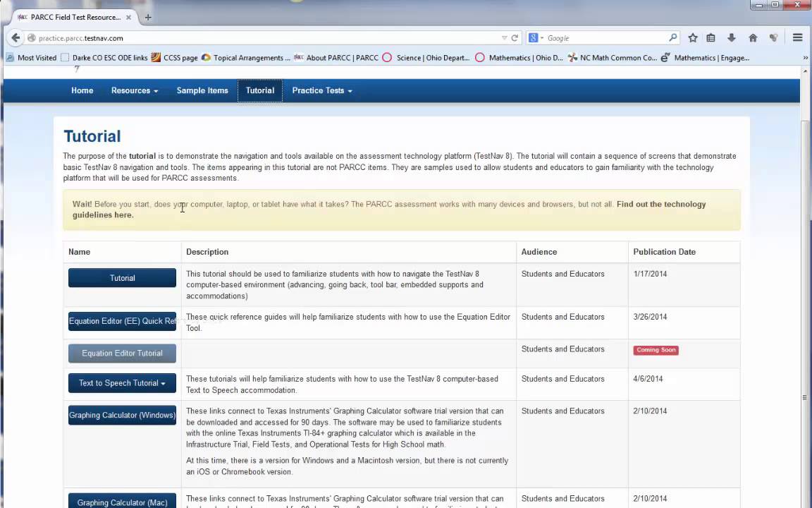
Task: Click the Audience column header
Action: point(539,252)
